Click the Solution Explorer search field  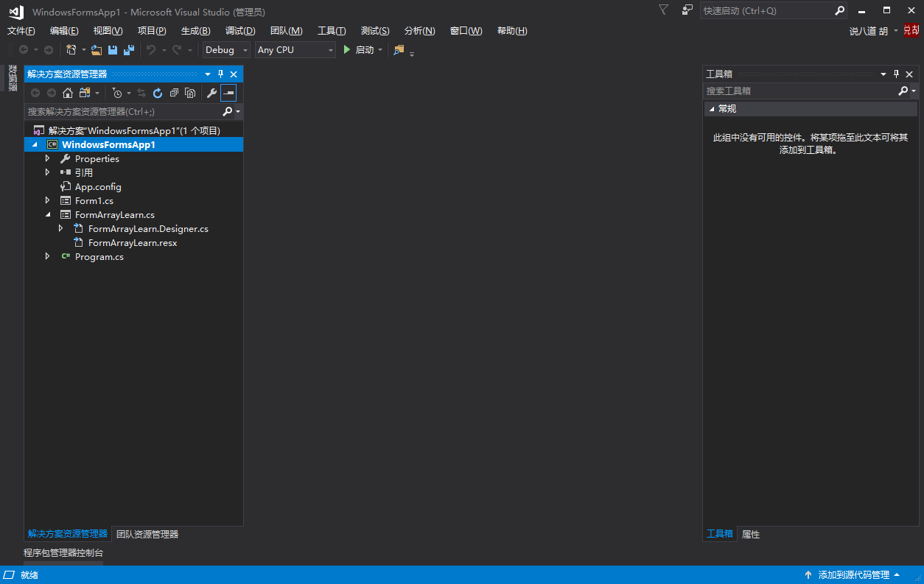pyautogui.click(x=123, y=111)
